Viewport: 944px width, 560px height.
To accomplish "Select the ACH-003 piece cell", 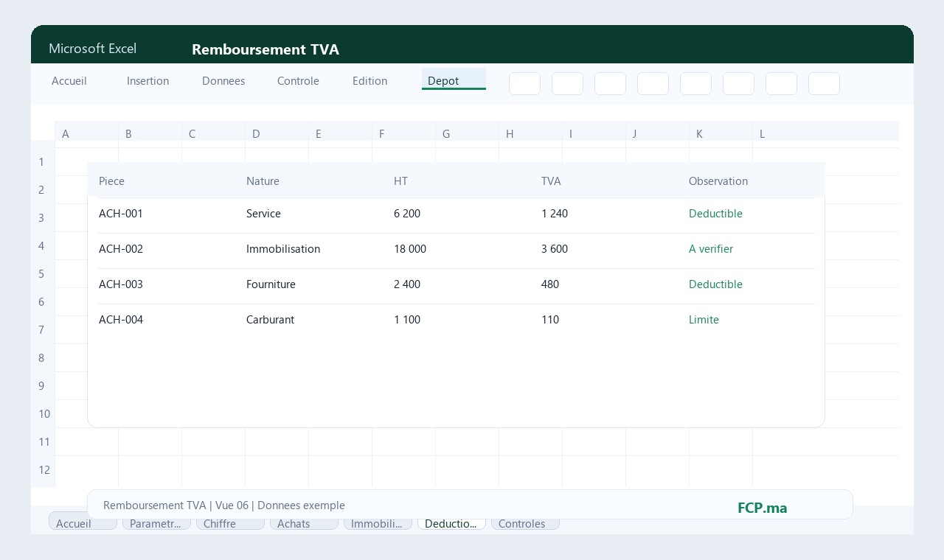I will pos(121,284).
